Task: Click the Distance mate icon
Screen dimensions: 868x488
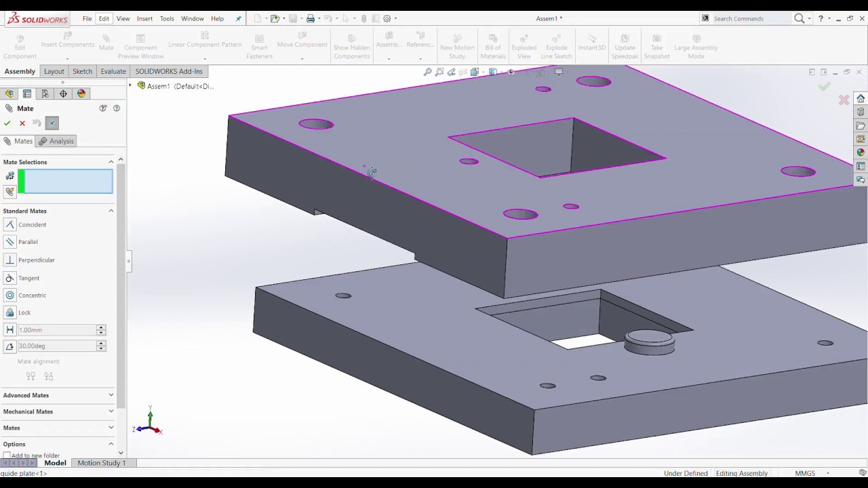Action: (x=9, y=329)
